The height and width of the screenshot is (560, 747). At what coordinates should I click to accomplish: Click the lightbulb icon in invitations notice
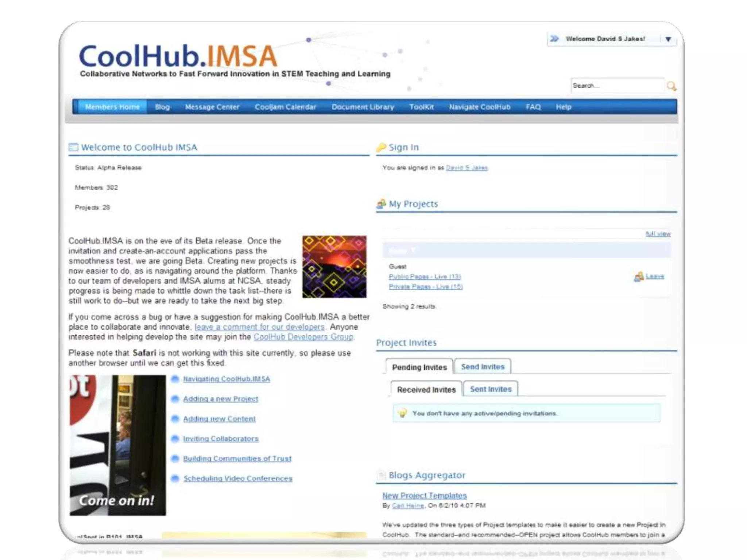[x=403, y=413]
